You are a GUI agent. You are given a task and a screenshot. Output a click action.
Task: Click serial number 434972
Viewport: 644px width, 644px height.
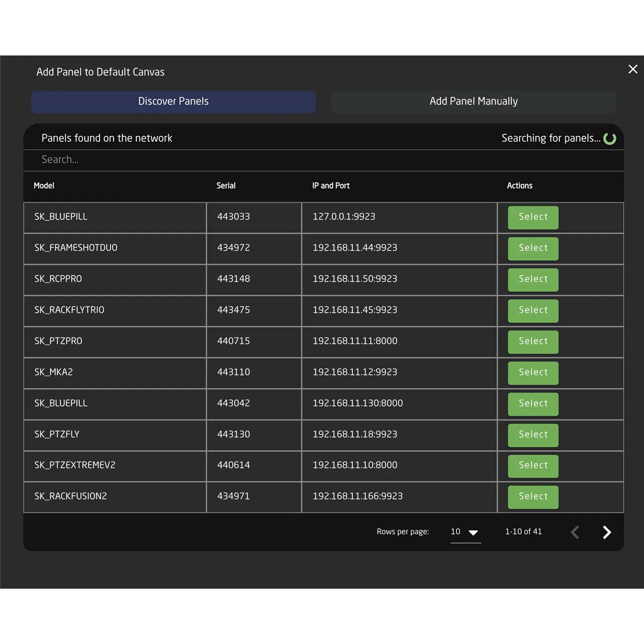coord(233,248)
